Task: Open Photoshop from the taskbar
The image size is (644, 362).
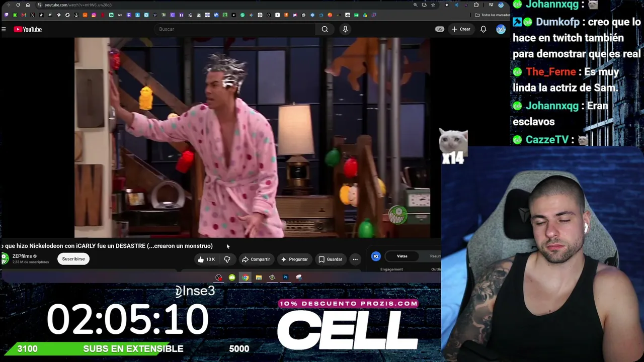Action: click(x=285, y=278)
